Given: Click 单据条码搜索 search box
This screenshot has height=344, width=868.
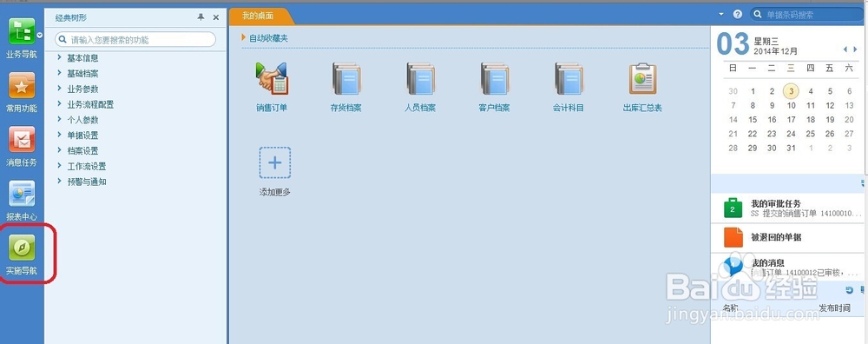Looking at the screenshot, I should coord(806,15).
